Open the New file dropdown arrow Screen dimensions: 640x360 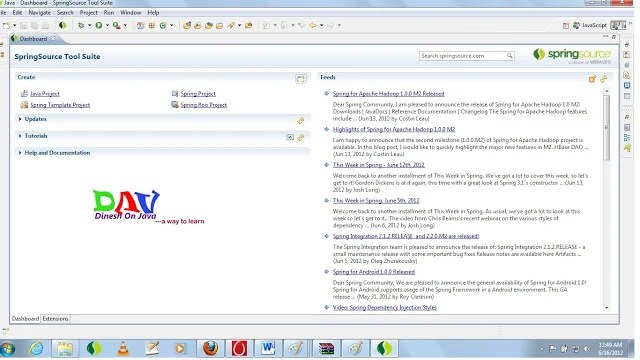tap(14, 25)
